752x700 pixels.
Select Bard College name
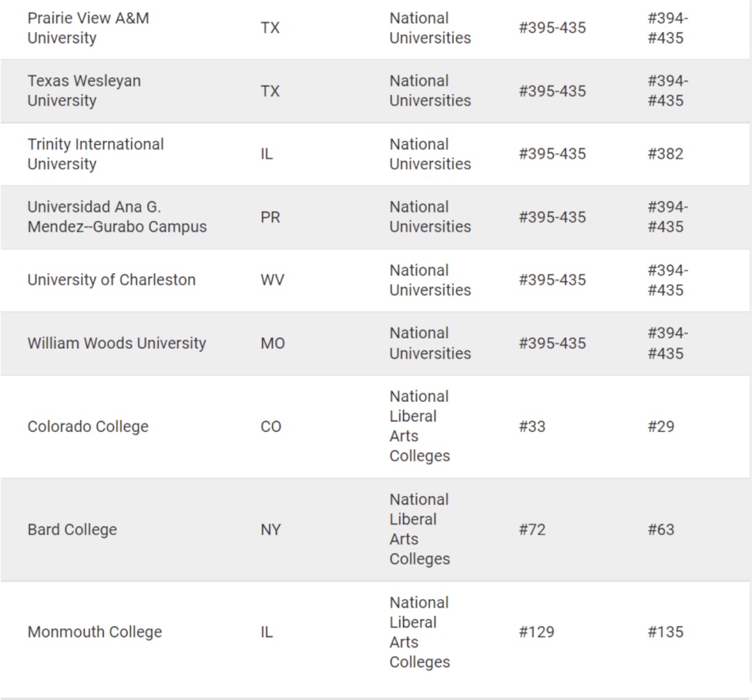[72, 529]
